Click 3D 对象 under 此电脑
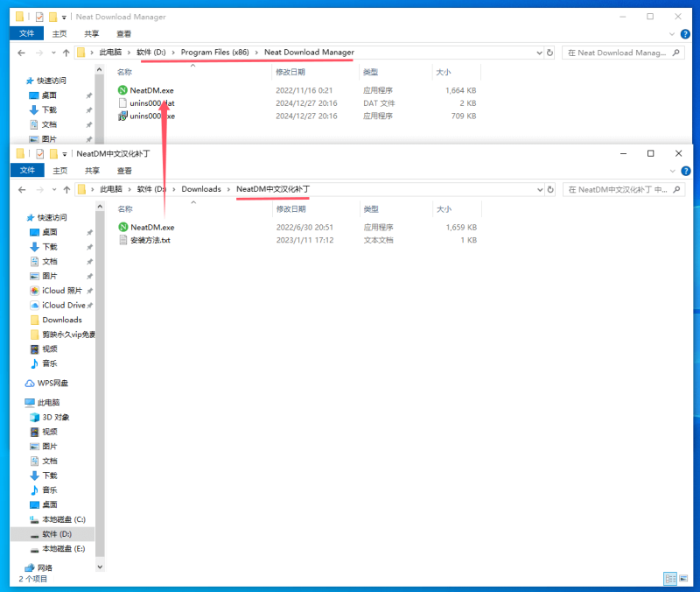Viewport: 700px width, 592px height. point(55,417)
